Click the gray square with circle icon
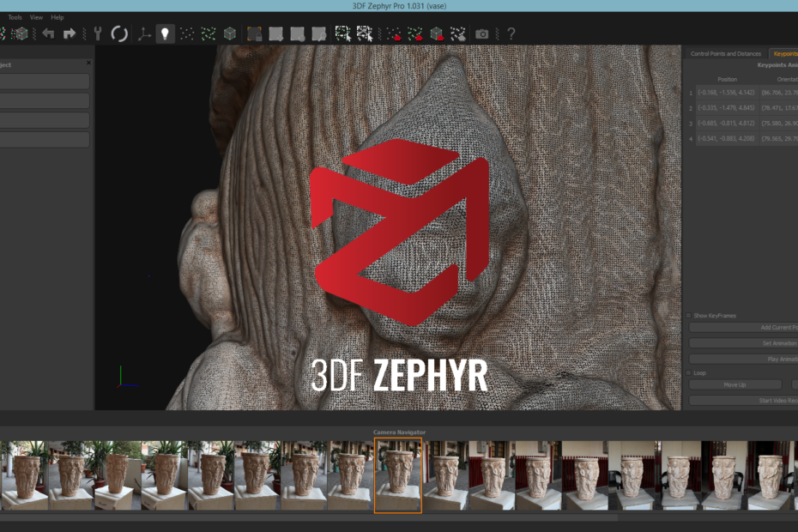The height and width of the screenshot is (532, 798). pyautogui.click(x=297, y=34)
